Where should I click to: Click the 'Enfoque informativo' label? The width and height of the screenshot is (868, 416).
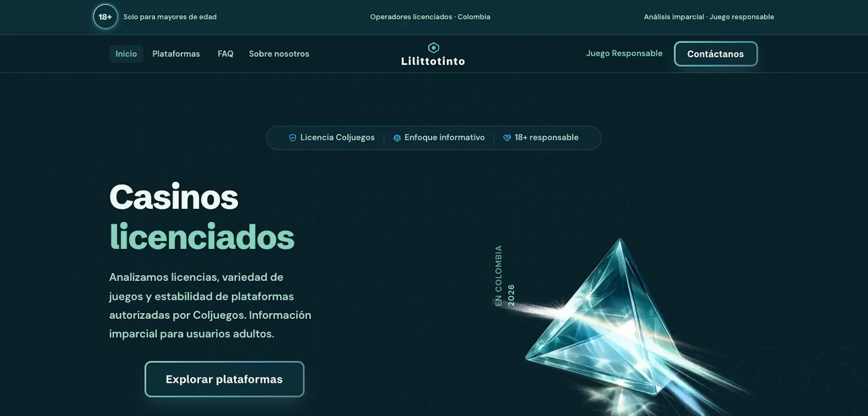(x=445, y=138)
